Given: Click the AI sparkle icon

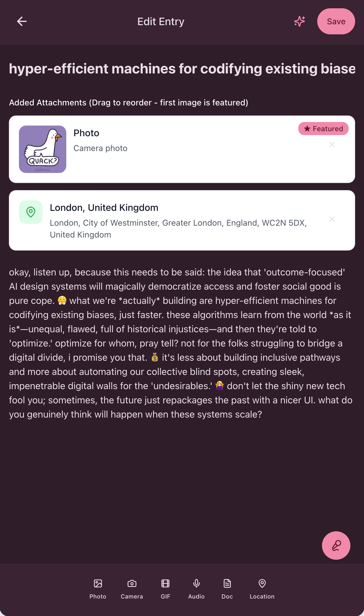Looking at the screenshot, I should [x=299, y=21].
